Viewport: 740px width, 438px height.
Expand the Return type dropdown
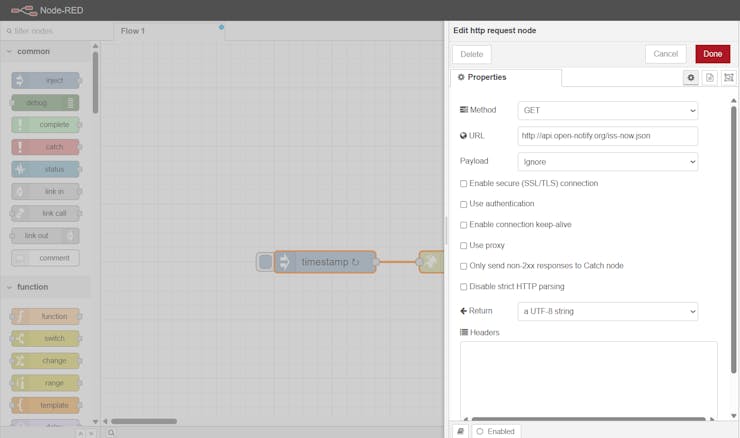[x=607, y=311]
